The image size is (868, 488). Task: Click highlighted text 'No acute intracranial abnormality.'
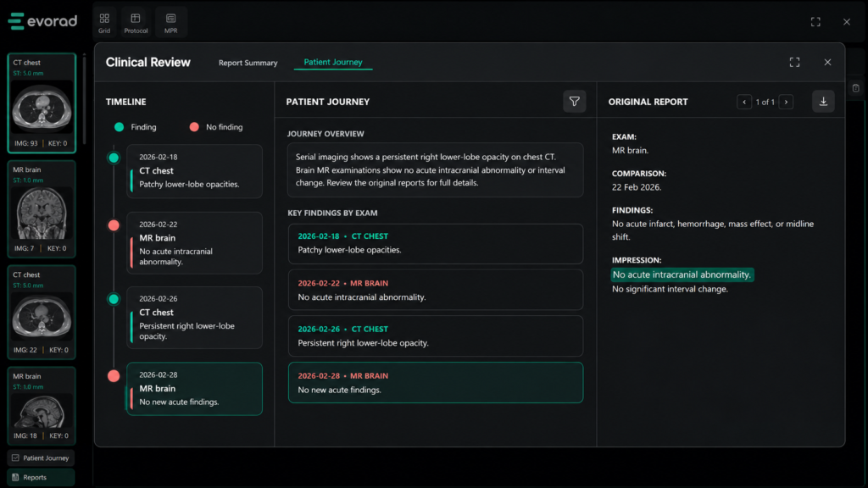point(682,274)
